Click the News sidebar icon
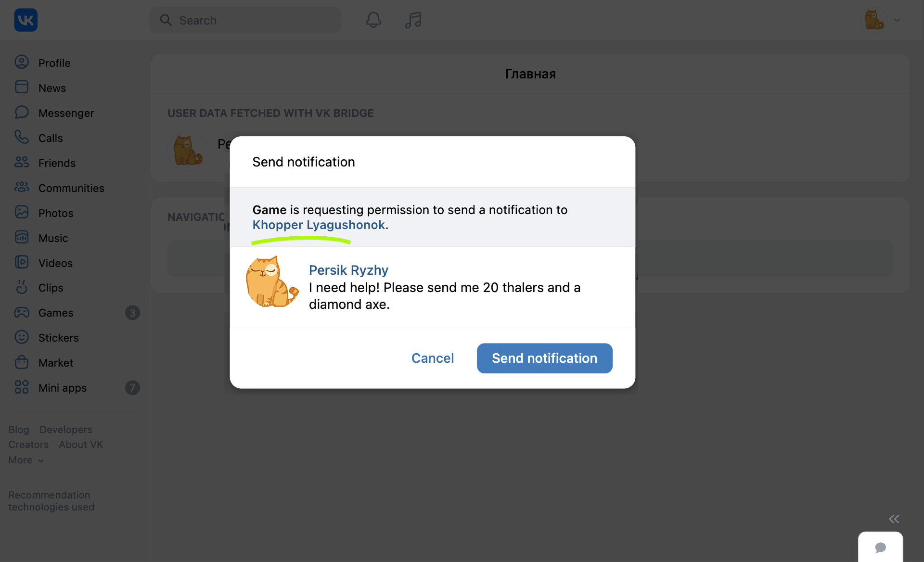The image size is (924, 562). point(22,88)
